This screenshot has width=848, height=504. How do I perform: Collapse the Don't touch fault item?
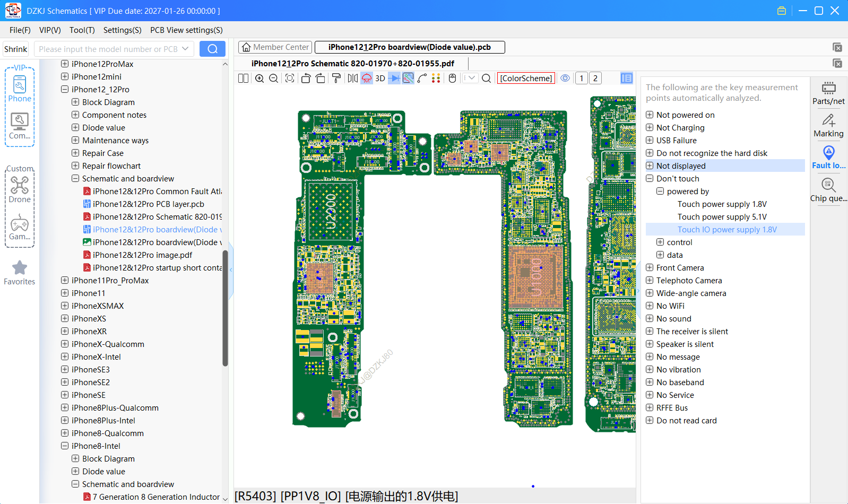point(650,178)
